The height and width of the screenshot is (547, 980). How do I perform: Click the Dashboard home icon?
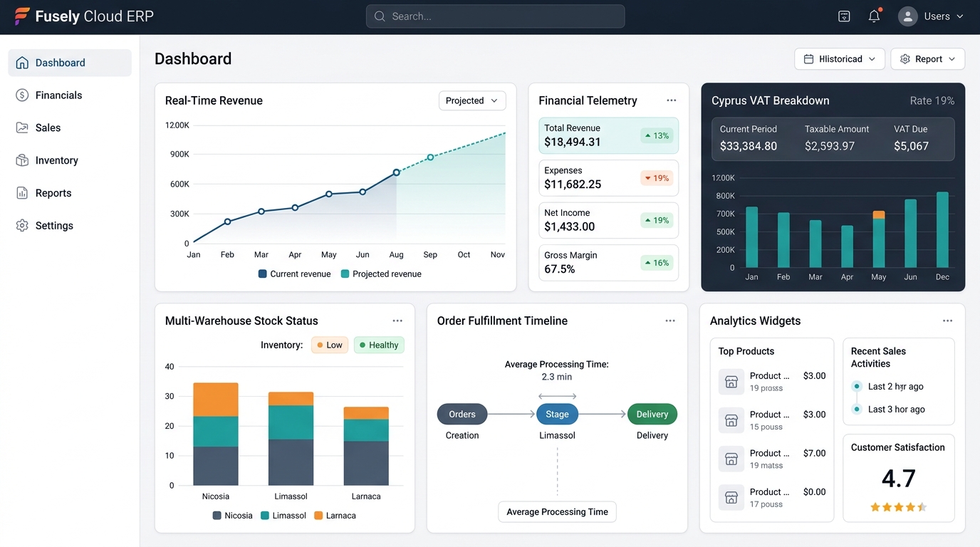tap(23, 63)
